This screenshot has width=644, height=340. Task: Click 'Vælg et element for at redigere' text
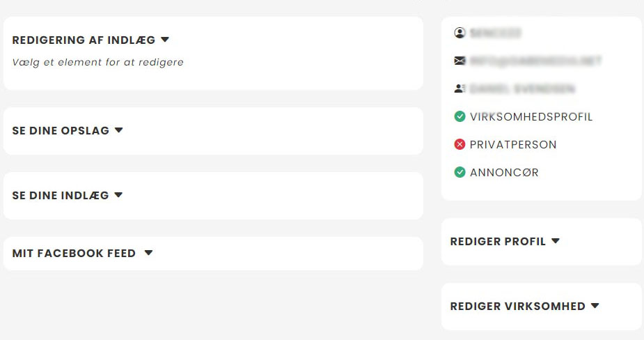[98, 63]
